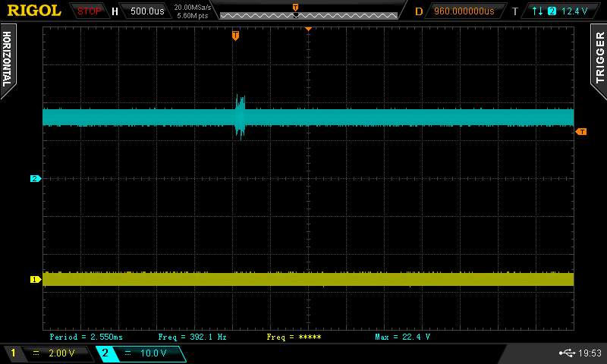Select the 960.000000us delay value

point(463,11)
